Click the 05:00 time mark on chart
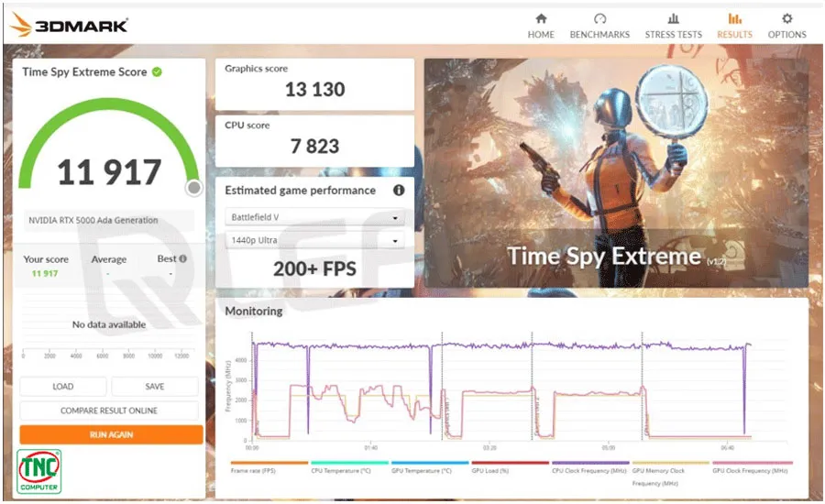 pos(609,448)
